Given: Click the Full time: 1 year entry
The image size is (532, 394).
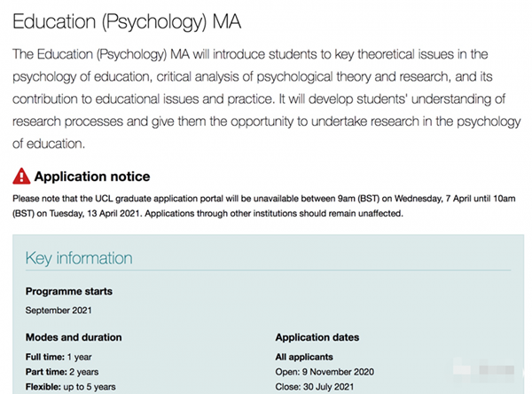Looking at the screenshot, I should point(59,357).
